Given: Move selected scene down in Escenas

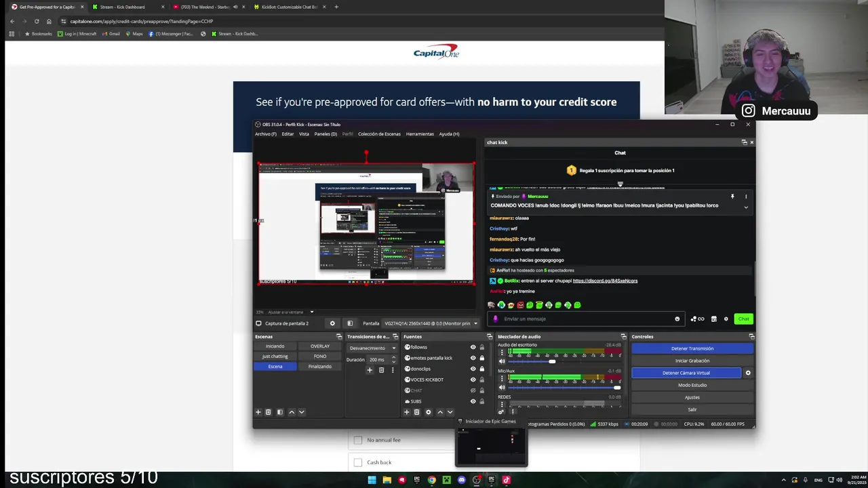Looking at the screenshot, I should (x=302, y=412).
